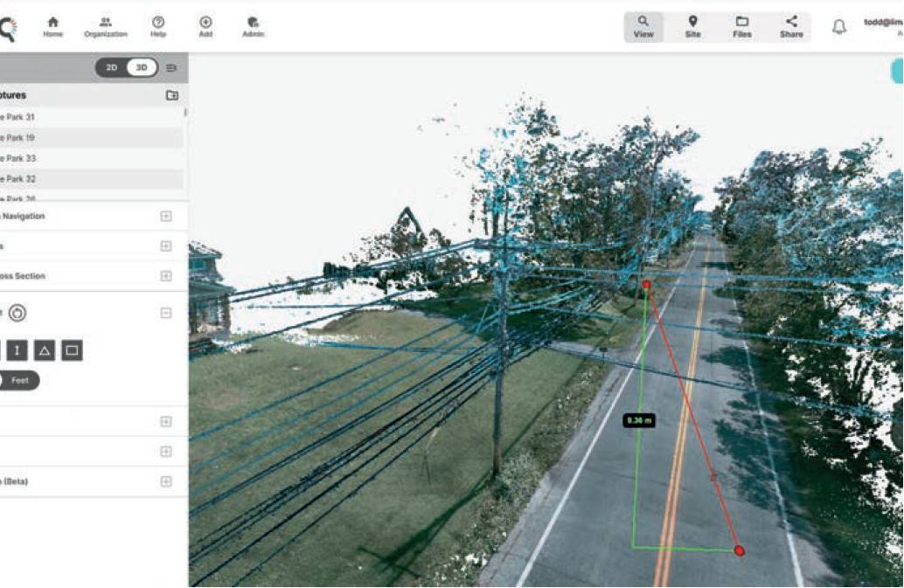904x588 pixels.
Task: Select the rectangle area measurement tool
Action: (x=72, y=351)
